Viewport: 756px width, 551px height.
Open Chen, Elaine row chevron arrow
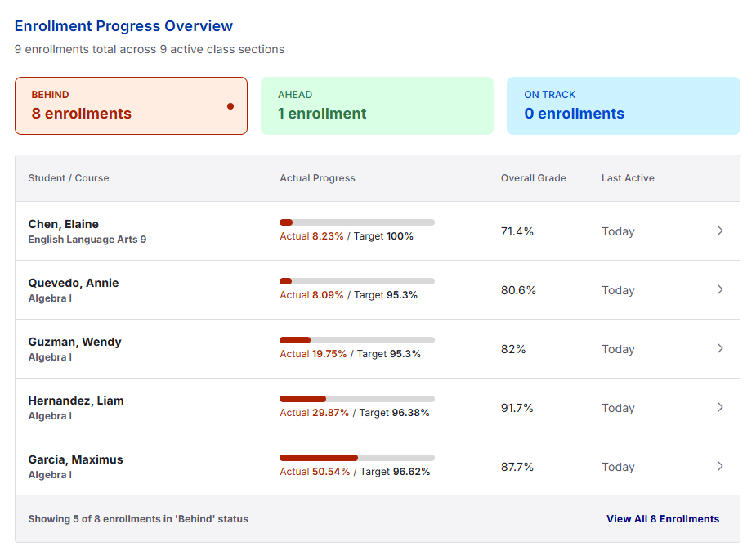[720, 231]
